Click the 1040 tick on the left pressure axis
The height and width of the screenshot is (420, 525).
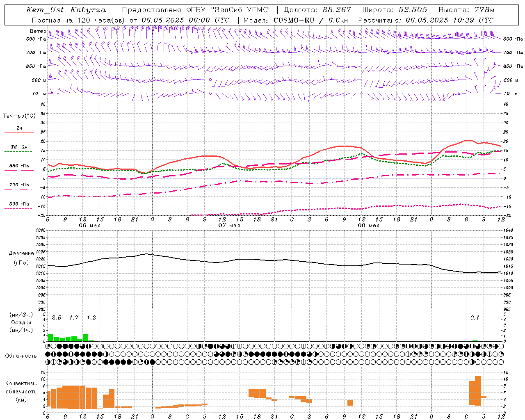pos(40,231)
